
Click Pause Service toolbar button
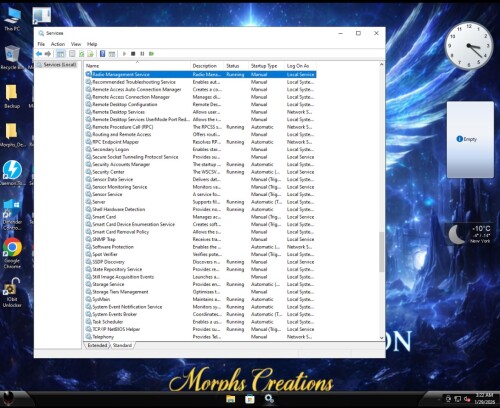(x=142, y=54)
